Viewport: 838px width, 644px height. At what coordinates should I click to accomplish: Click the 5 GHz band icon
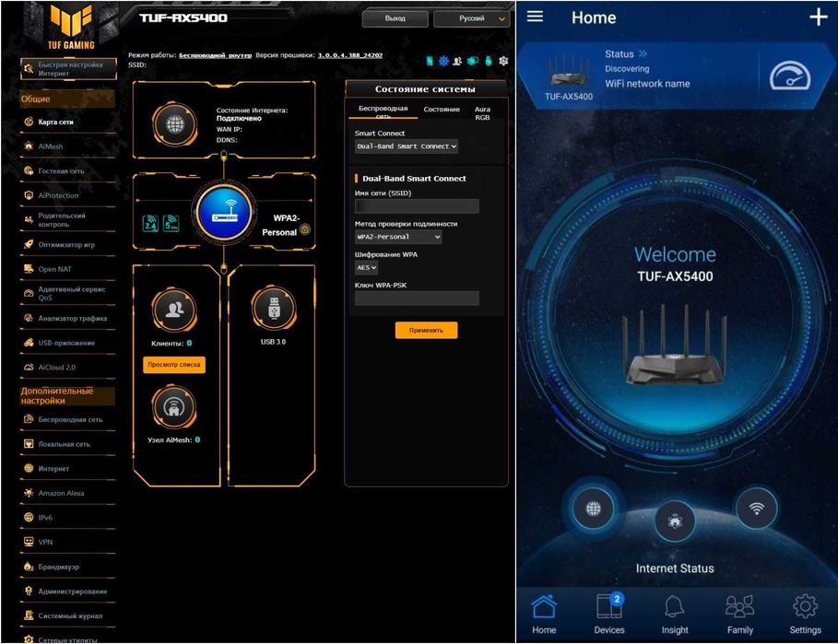[171, 223]
